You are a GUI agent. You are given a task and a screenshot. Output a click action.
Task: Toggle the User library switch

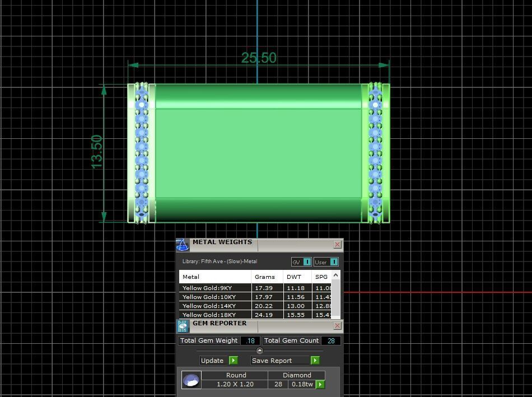[334, 262]
